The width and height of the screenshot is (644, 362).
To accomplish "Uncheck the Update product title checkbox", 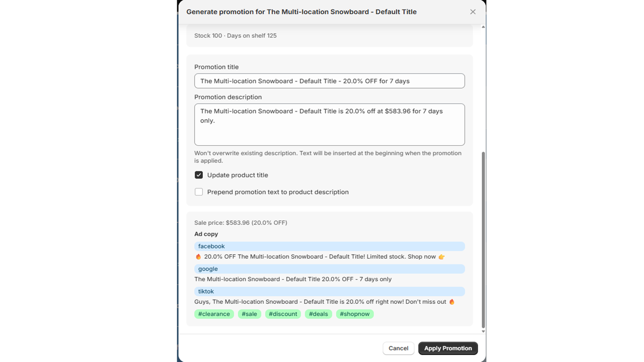I will pyautogui.click(x=199, y=175).
